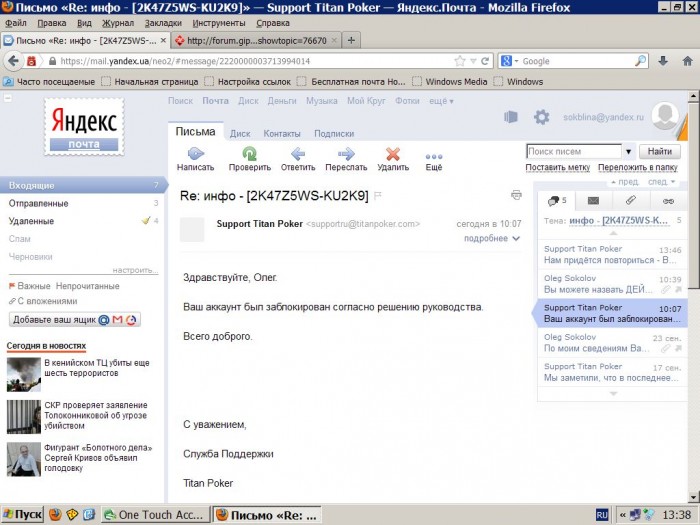Open a new browser tab with plus
The image size is (700, 525).
click(x=351, y=40)
